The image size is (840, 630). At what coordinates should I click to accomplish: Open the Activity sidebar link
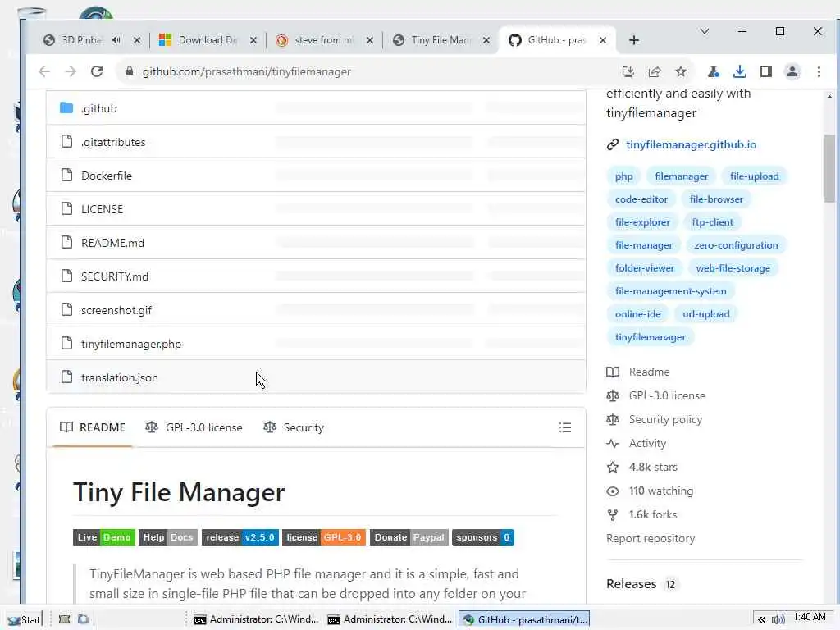point(637,444)
